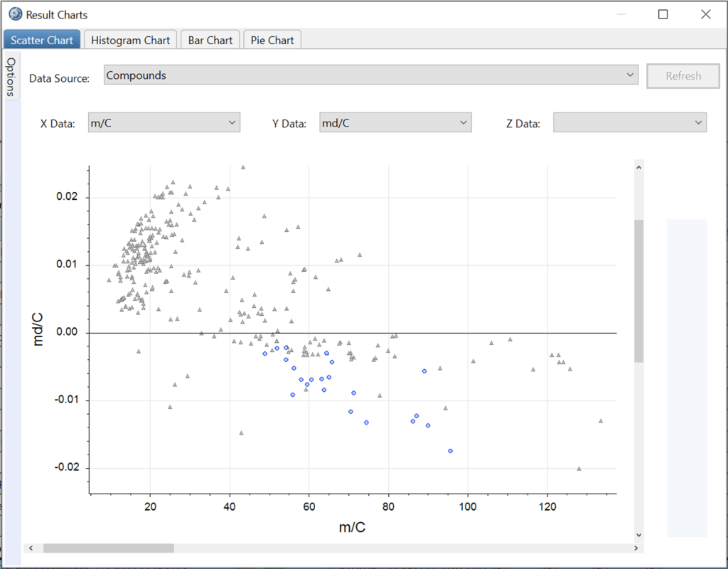The width and height of the screenshot is (728, 569).
Task: Click the Result Charts app icon
Action: coord(15,14)
